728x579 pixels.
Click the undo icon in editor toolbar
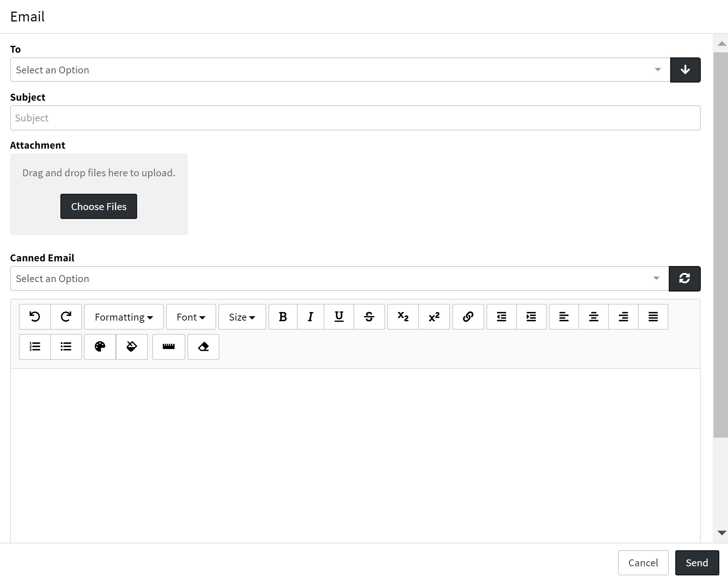point(35,317)
